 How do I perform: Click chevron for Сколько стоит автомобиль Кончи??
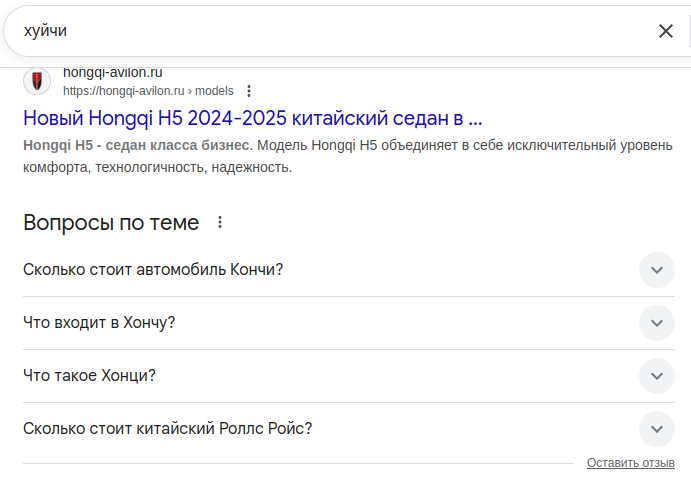[x=657, y=270]
